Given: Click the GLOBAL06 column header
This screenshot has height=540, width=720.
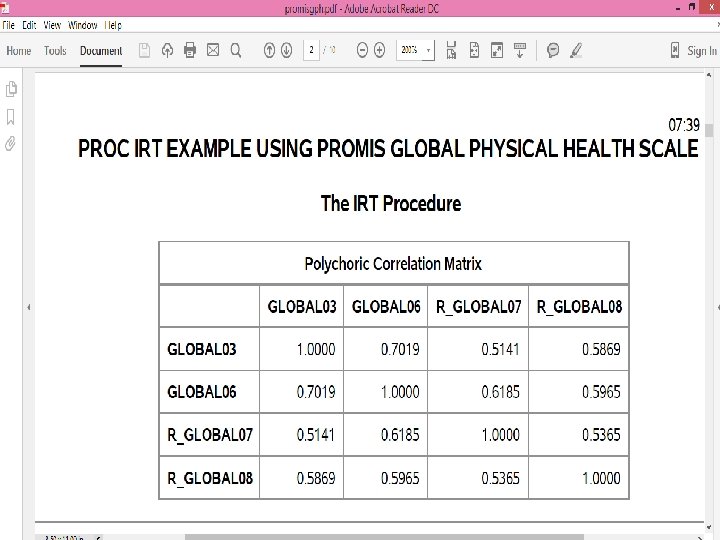Looking at the screenshot, I should coord(386,307).
